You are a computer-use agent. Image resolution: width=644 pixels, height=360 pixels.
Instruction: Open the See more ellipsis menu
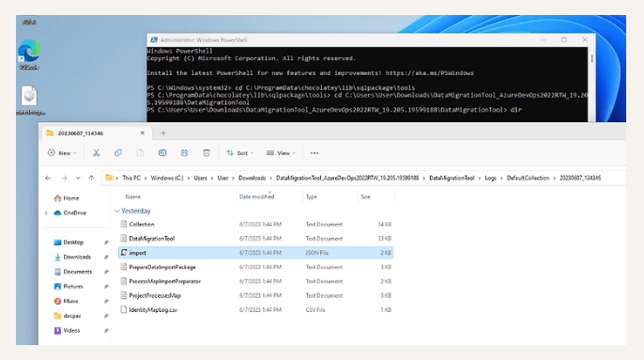point(314,153)
